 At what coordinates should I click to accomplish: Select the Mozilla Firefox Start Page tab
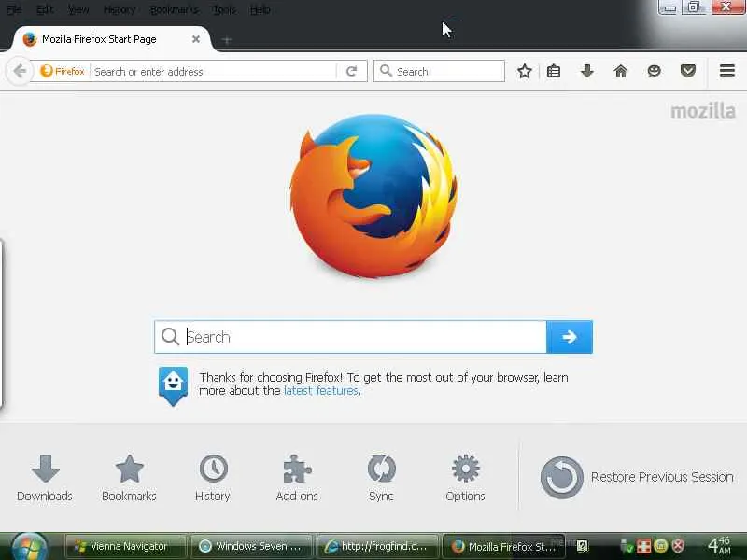(112, 39)
